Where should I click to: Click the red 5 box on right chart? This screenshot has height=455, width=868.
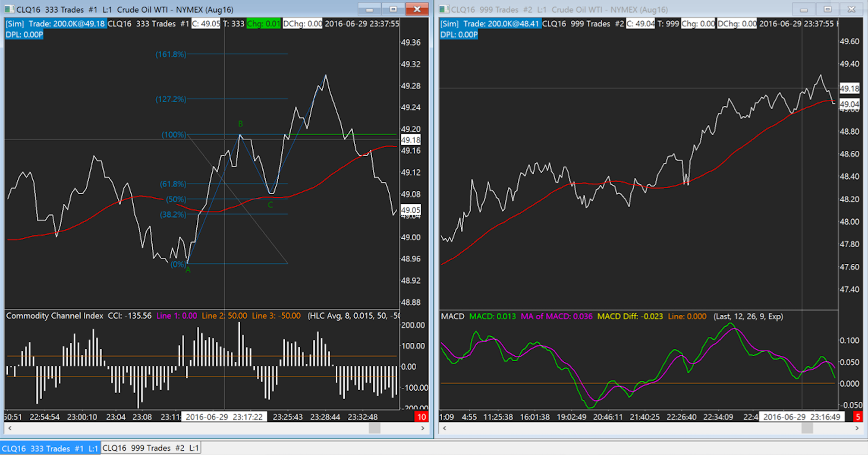click(x=858, y=417)
